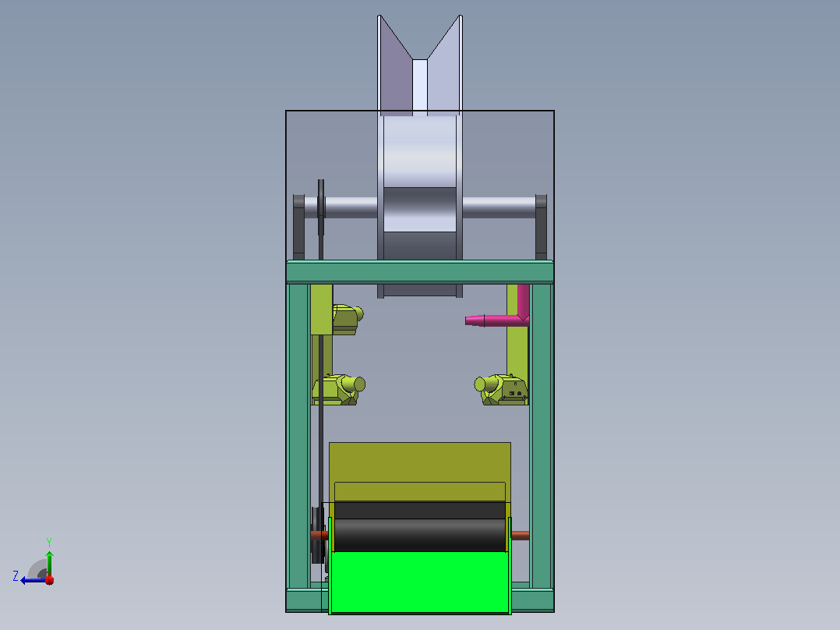Click the green Y axis arrow of the triad

point(49,563)
